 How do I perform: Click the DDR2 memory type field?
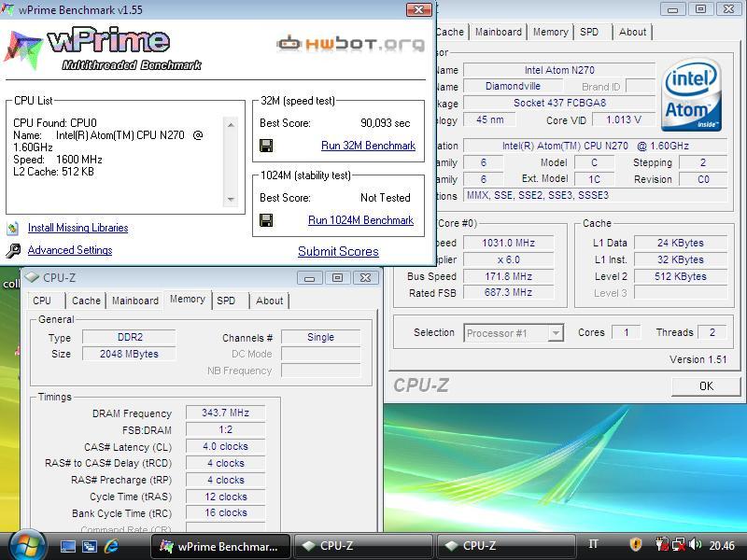tap(129, 337)
